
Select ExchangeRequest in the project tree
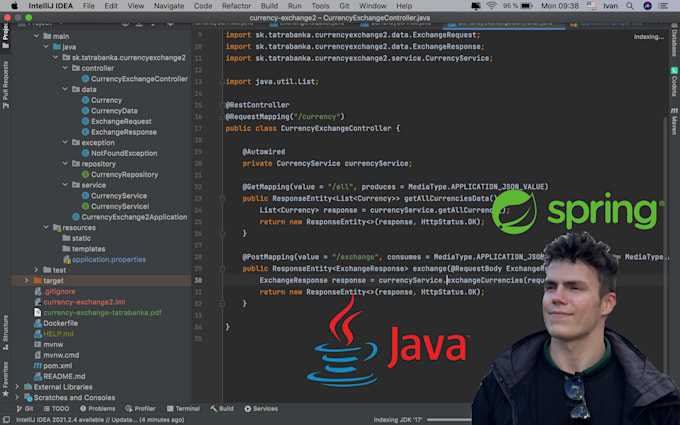click(121, 121)
